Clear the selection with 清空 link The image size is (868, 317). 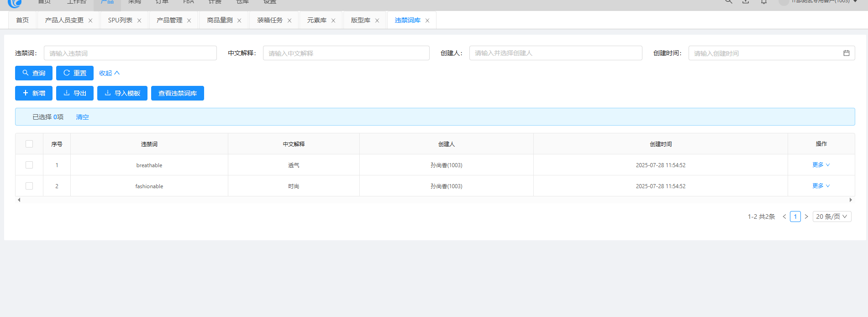pos(82,117)
